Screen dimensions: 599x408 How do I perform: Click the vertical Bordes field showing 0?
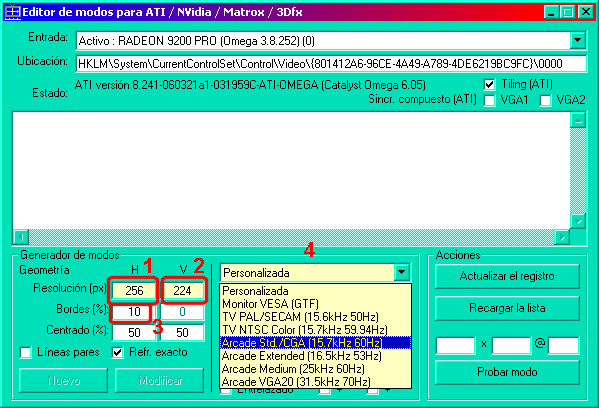coord(182,312)
